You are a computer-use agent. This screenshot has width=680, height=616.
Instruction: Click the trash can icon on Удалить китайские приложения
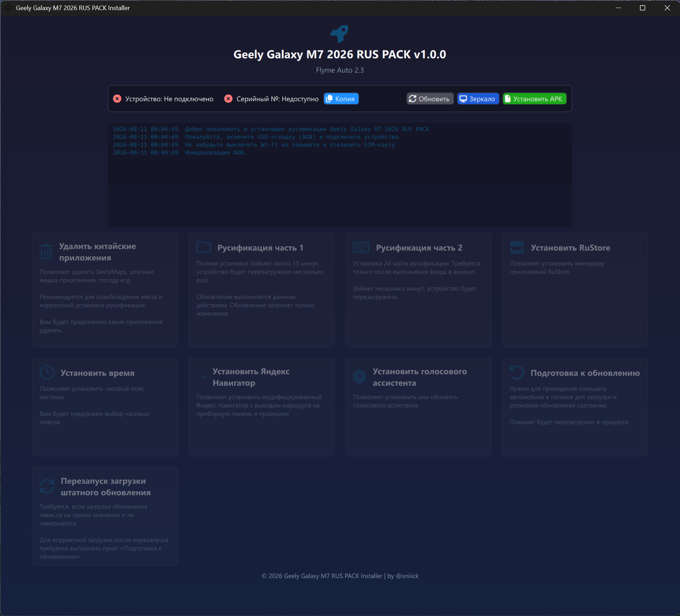coord(46,251)
